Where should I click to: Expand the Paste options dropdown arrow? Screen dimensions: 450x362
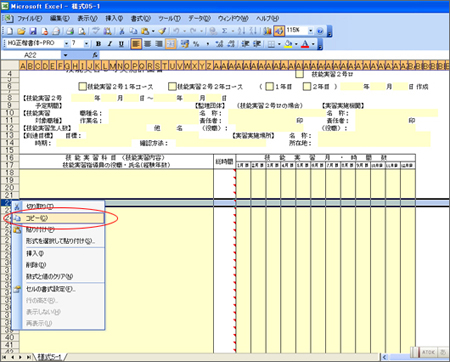[153, 31]
